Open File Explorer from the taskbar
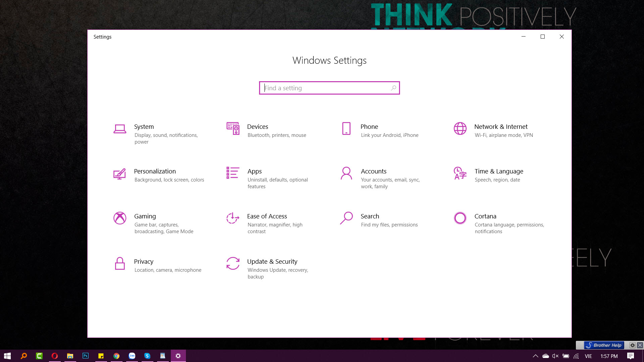This screenshot has height=362, width=644. pyautogui.click(x=70, y=356)
